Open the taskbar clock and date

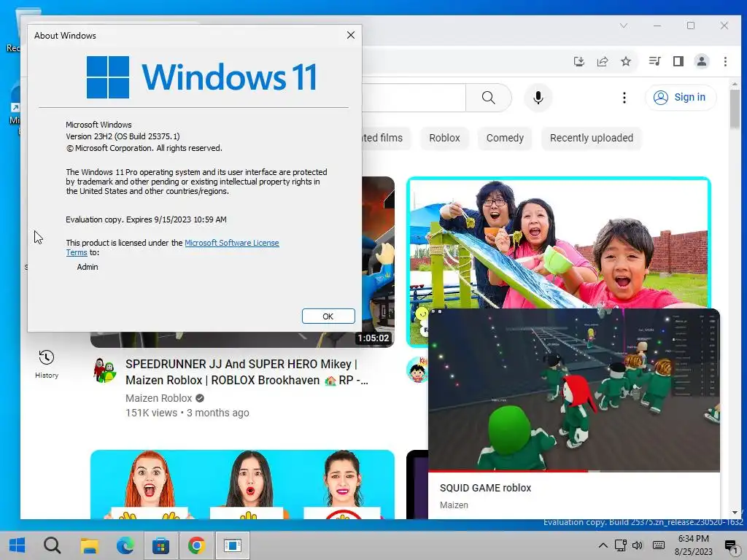(694, 545)
